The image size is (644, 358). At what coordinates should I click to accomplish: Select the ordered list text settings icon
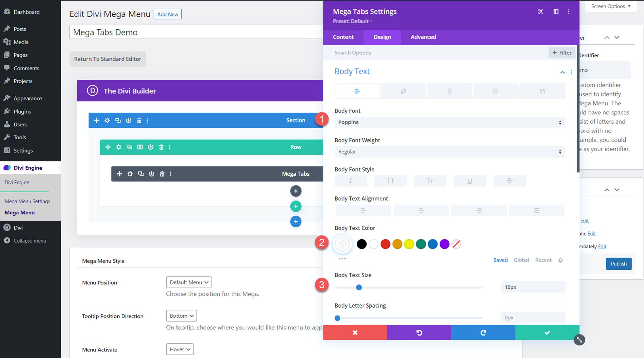click(x=496, y=91)
